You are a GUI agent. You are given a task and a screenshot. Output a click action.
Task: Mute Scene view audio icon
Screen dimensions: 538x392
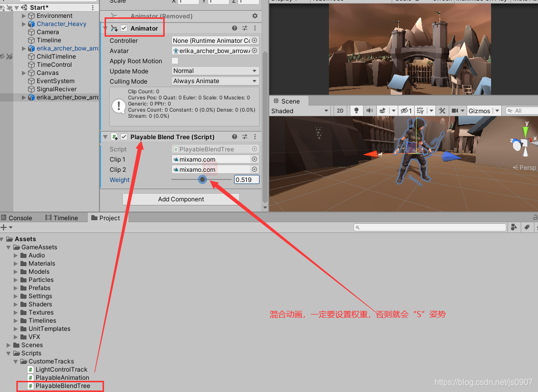tap(369, 111)
